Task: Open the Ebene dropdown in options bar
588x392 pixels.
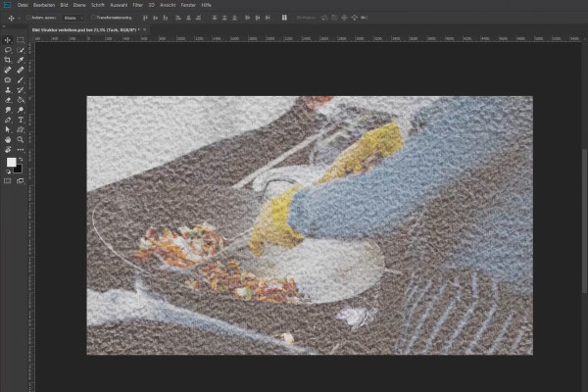Action: 73,18
